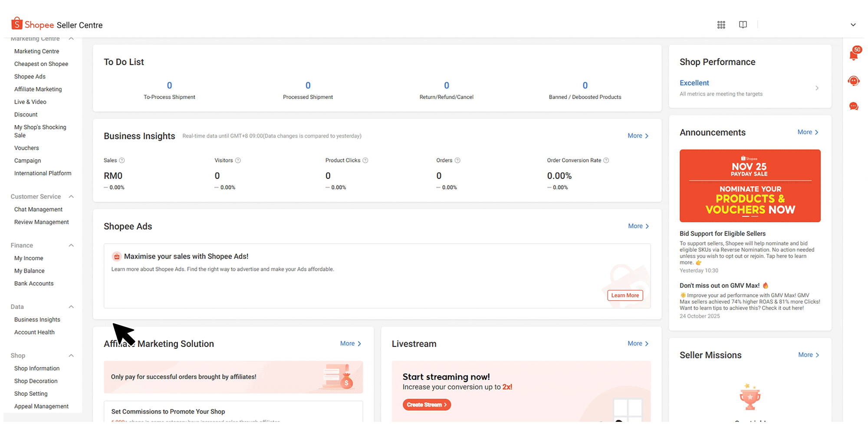Click More link in Affiliate Marketing Solution
The width and height of the screenshot is (868, 434).
[x=351, y=344]
